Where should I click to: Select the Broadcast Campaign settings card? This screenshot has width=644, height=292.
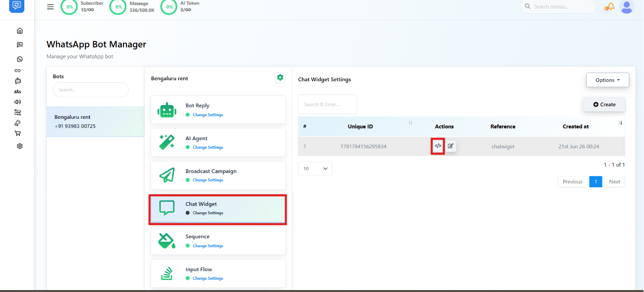(x=218, y=175)
